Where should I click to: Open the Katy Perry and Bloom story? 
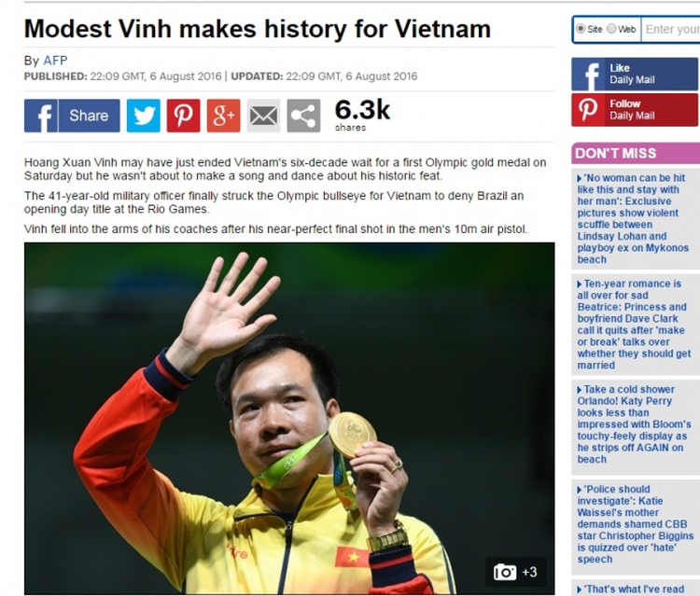pyautogui.click(x=634, y=424)
